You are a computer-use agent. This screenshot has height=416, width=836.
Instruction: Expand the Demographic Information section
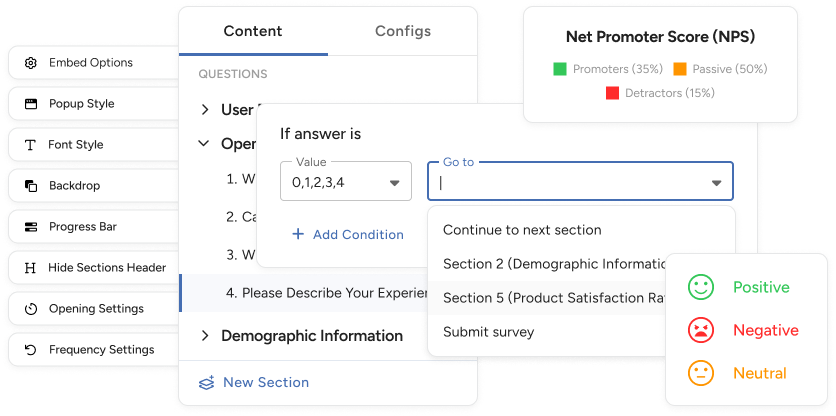pos(205,336)
